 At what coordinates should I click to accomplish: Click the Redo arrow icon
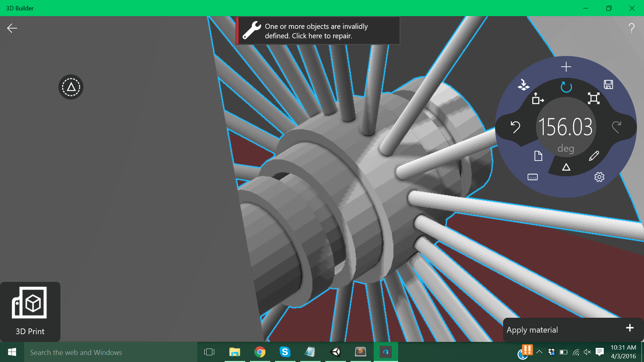coord(616,127)
